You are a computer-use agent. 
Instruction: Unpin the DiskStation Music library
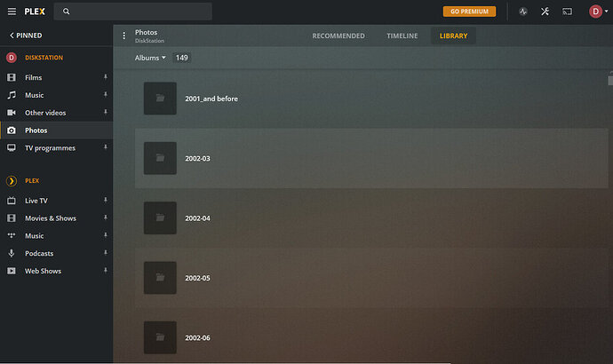point(106,94)
